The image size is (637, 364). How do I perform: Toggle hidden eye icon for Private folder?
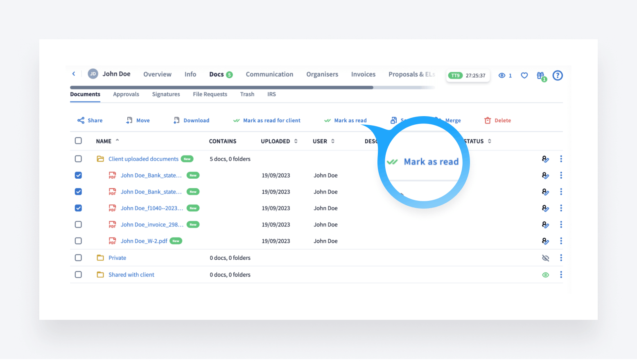pyautogui.click(x=545, y=258)
